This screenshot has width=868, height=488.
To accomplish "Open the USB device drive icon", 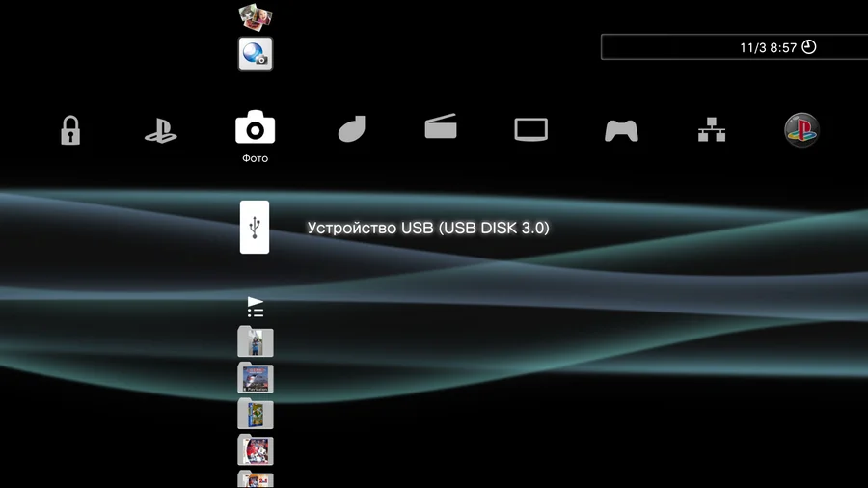I will tap(255, 228).
